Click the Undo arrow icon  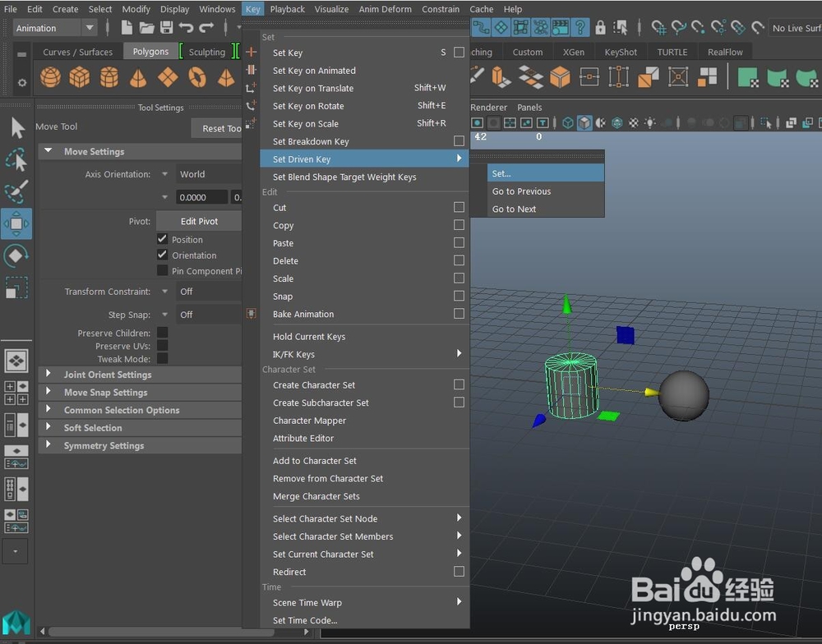[x=186, y=27]
